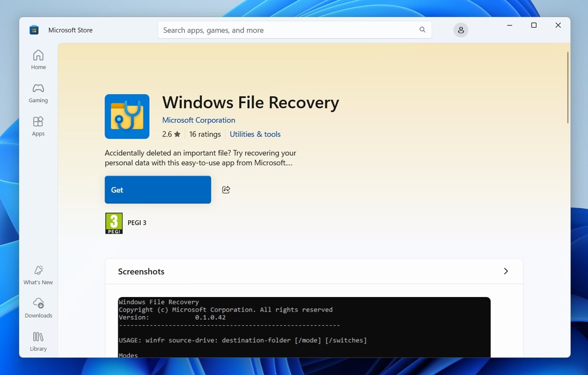The width and height of the screenshot is (588, 375).
Task: Go to the Apps section
Action: 38,126
